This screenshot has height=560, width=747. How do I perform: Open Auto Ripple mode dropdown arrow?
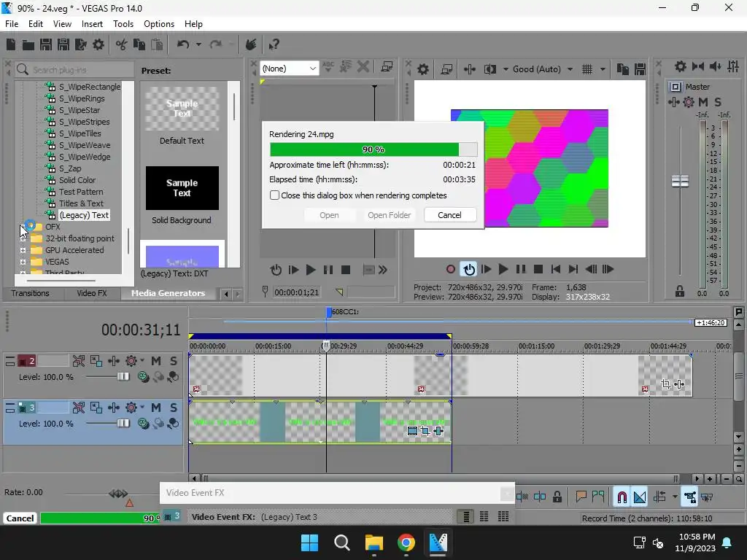click(x=675, y=497)
